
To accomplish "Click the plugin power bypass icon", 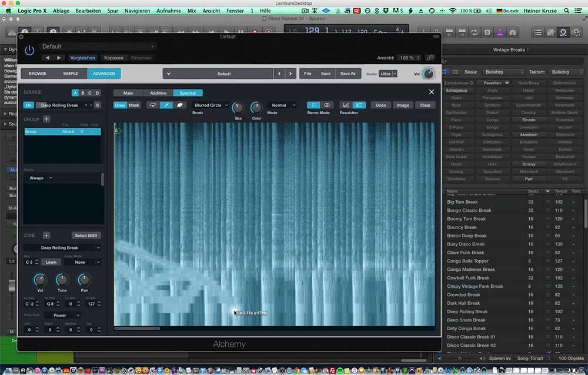I will click(x=29, y=51).
